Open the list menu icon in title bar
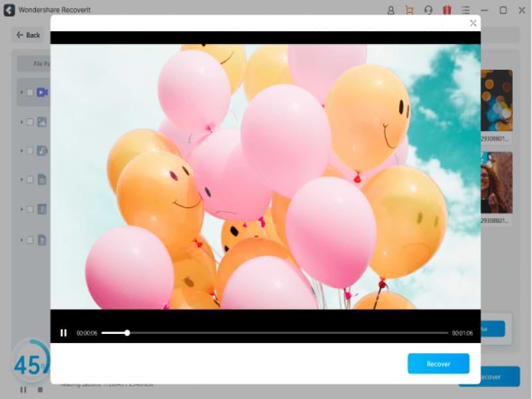 coord(466,10)
